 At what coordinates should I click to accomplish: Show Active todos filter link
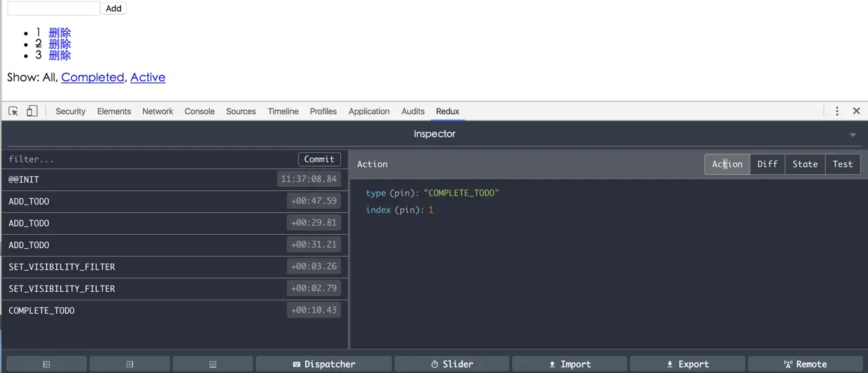tap(148, 78)
